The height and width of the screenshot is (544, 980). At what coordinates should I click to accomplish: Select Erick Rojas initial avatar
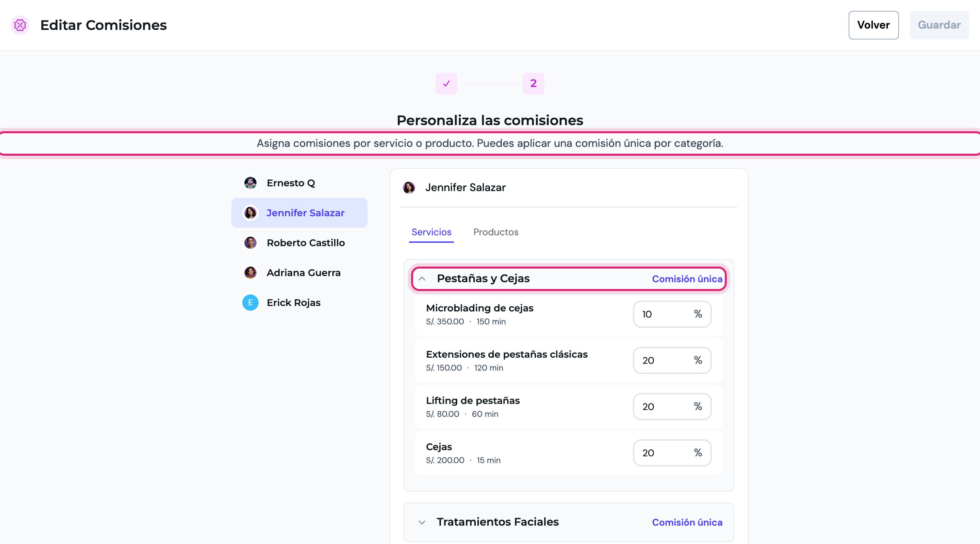(x=250, y=303)
